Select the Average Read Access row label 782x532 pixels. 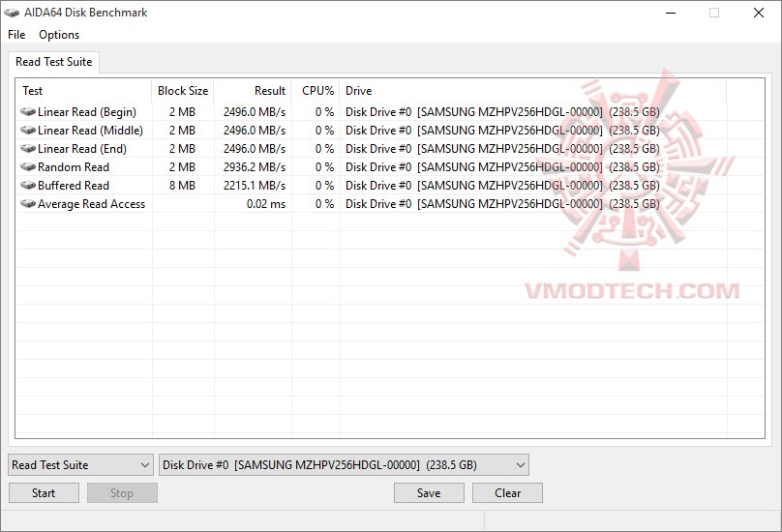(91, 204)
